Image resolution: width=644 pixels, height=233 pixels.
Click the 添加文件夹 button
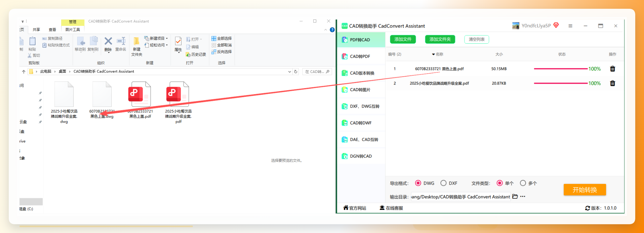point(440,39)
